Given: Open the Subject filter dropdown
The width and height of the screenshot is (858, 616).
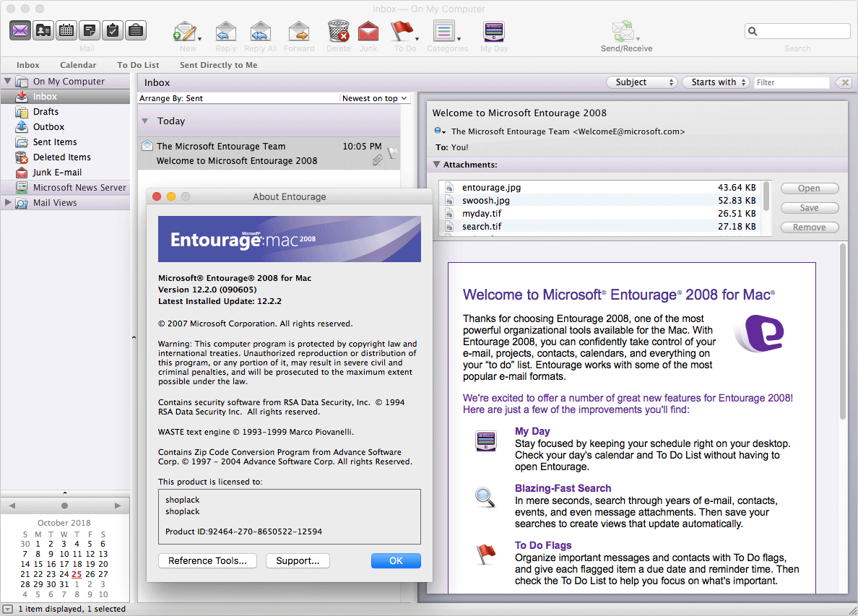Looking at the screenshot, I should (x=642, y=82).
